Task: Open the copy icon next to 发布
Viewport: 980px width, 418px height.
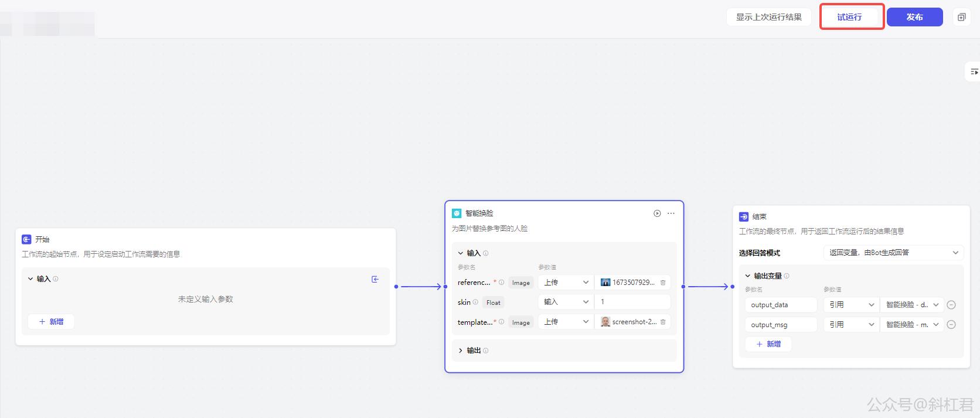Action: point(961,17)
